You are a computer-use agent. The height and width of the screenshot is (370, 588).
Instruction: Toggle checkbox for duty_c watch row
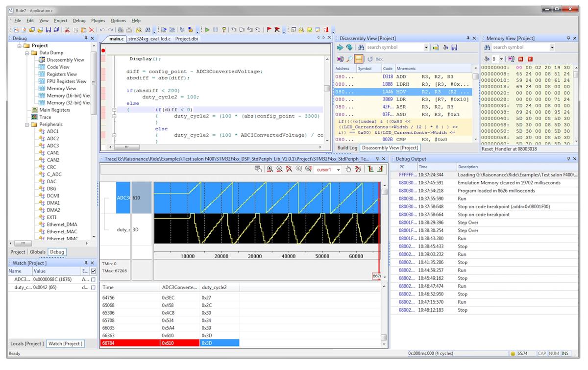[x=94, y=288]
